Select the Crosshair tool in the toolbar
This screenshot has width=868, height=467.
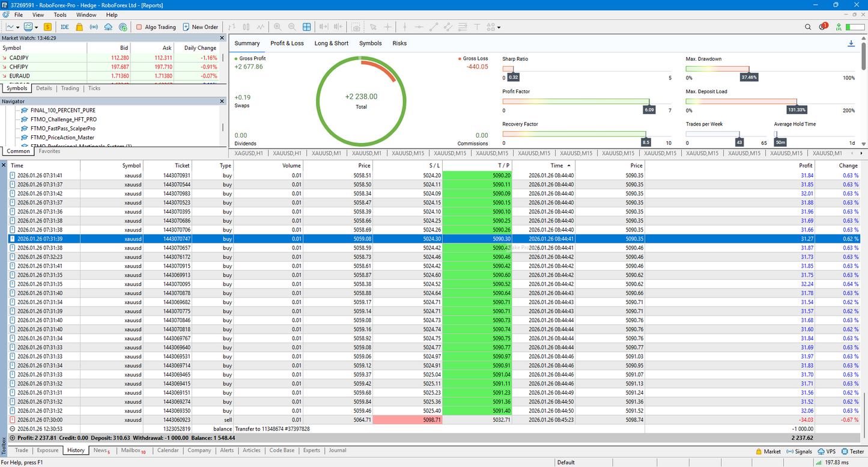pyautogui.click(x=389, y=27)
